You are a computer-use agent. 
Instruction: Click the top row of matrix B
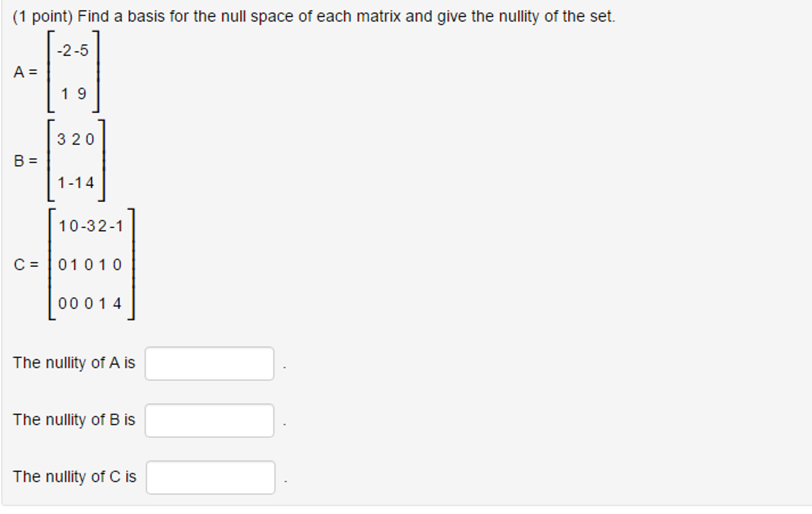(75, 139)
